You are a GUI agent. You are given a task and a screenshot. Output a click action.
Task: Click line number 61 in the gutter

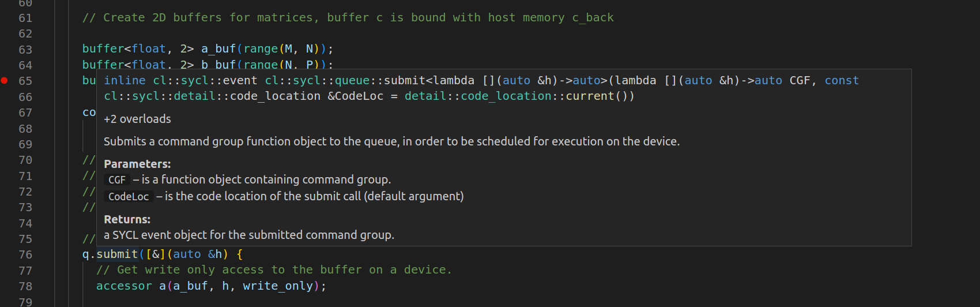tap(25, 18)
